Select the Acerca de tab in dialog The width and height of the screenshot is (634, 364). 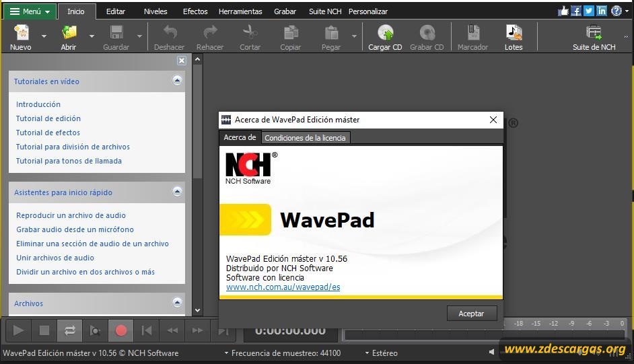[240, 137]
